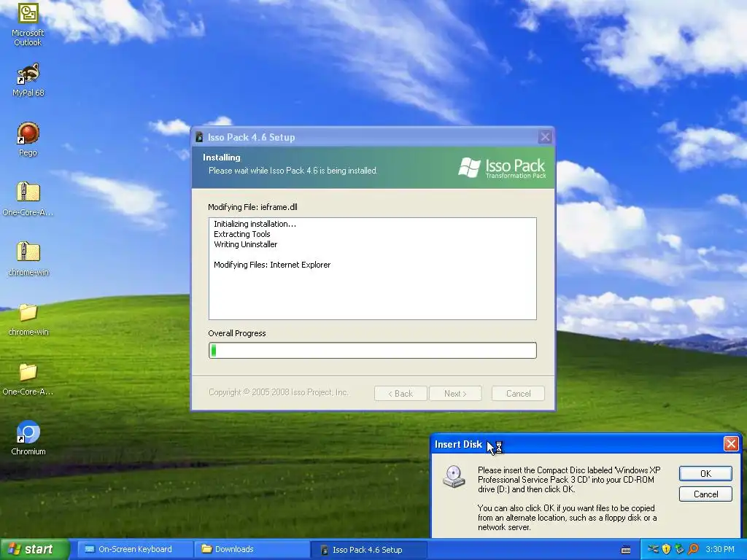This screenshot has width=747, height=560.
Task: Click the Next button in setup
Action: click(x=455, y=393)
